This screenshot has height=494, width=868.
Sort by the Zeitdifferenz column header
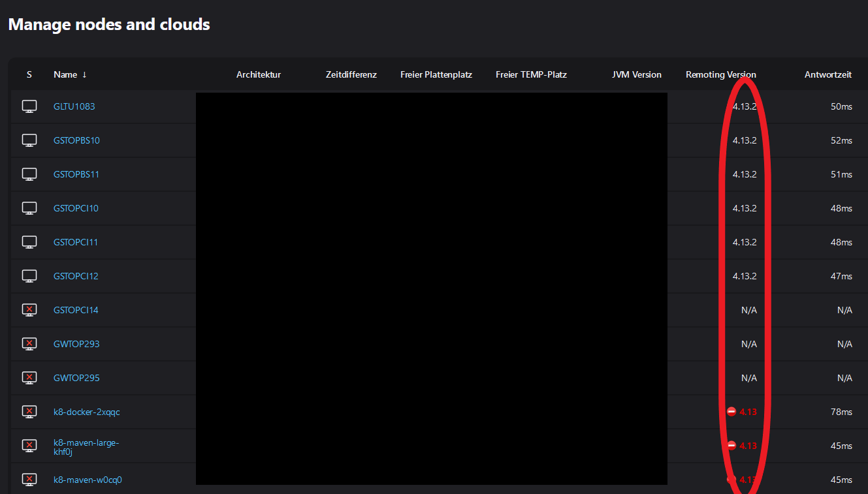pos(351,74)
